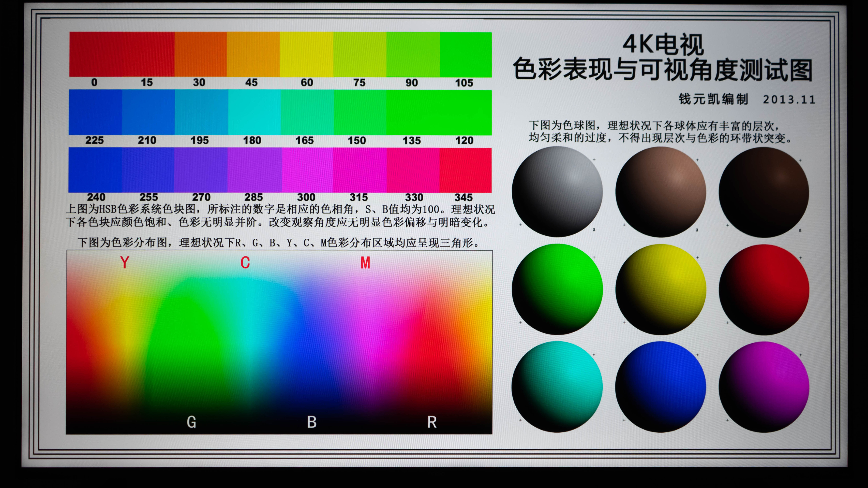Click the red color block labeled 0
The width and height of the screenshot is (868, 488).
click(96, 54)
